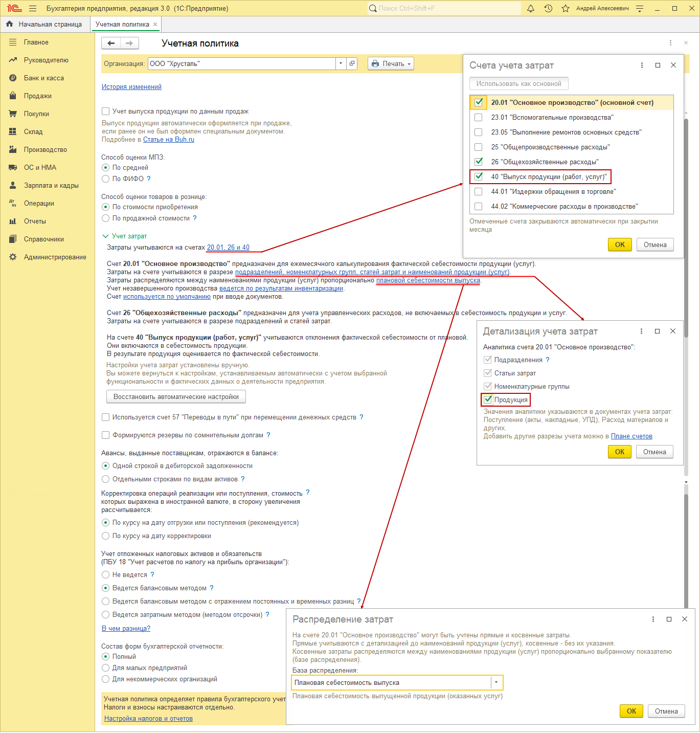The width and height of the screenshot is (700, 733).
Task: Open the organization card icon next to ООО Хрусталь
Action: tap(352, 63)
